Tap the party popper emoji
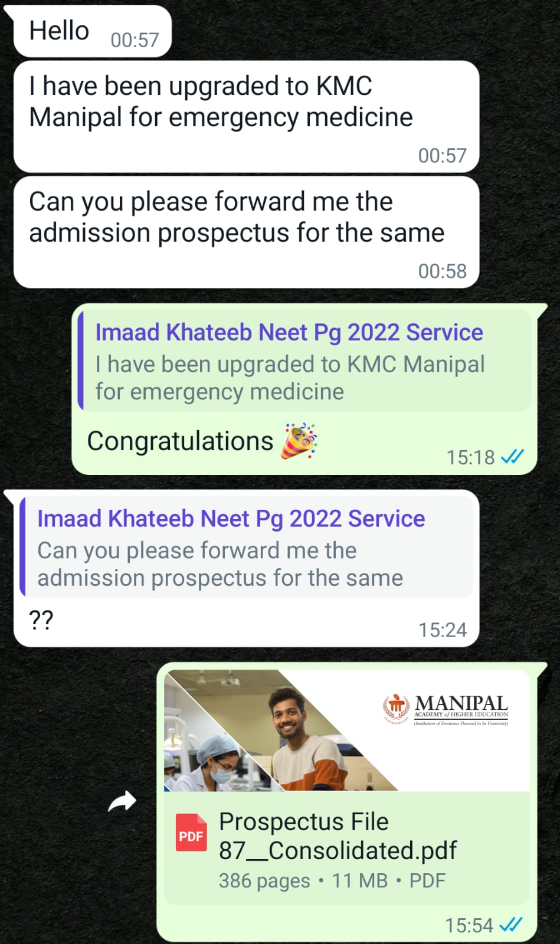560x944 pixels. pyautogui.click(x=299, y=441)
